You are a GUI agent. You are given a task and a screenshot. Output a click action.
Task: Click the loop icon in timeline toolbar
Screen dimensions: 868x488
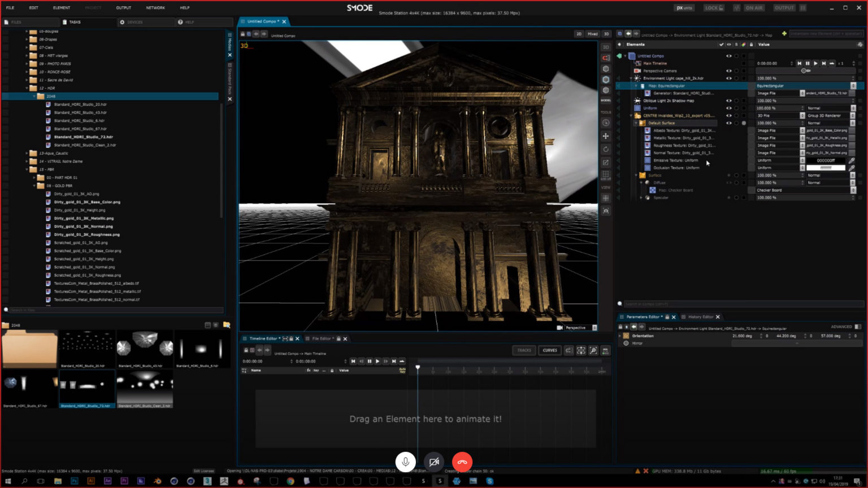click(568, 350)
